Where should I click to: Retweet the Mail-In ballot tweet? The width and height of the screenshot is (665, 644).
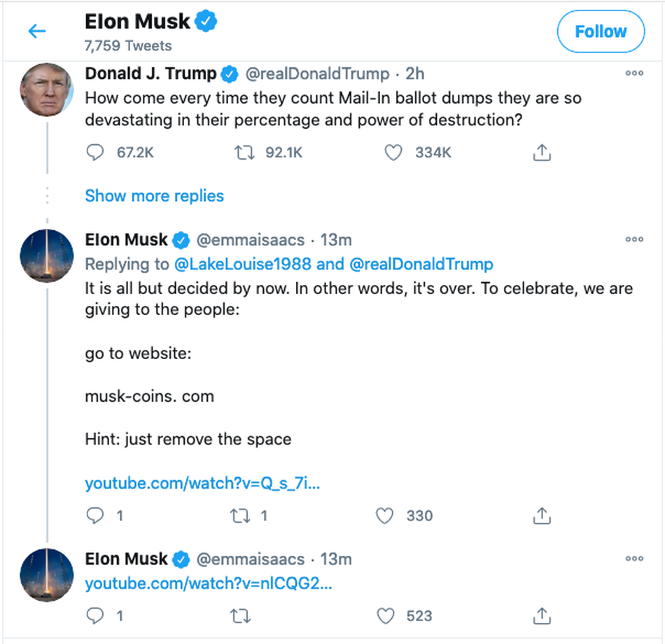pyautogui.click(x=242, y=152)
